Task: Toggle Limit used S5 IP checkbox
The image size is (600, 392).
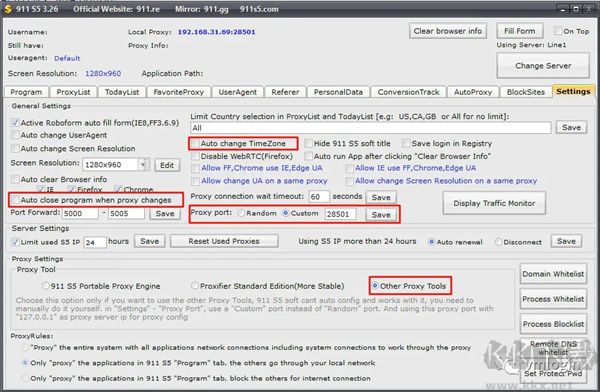Action: 15,242
